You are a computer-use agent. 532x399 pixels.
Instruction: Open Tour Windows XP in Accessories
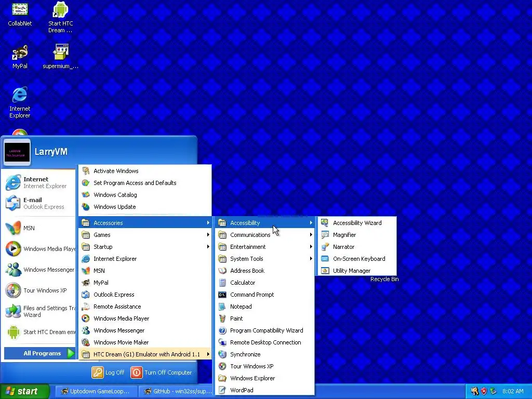(264, 366)
